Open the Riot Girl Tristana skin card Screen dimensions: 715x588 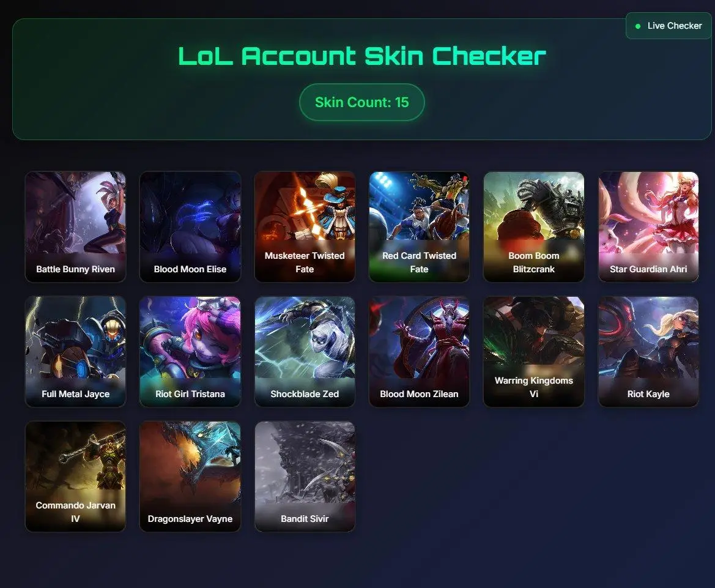point(190,352)
